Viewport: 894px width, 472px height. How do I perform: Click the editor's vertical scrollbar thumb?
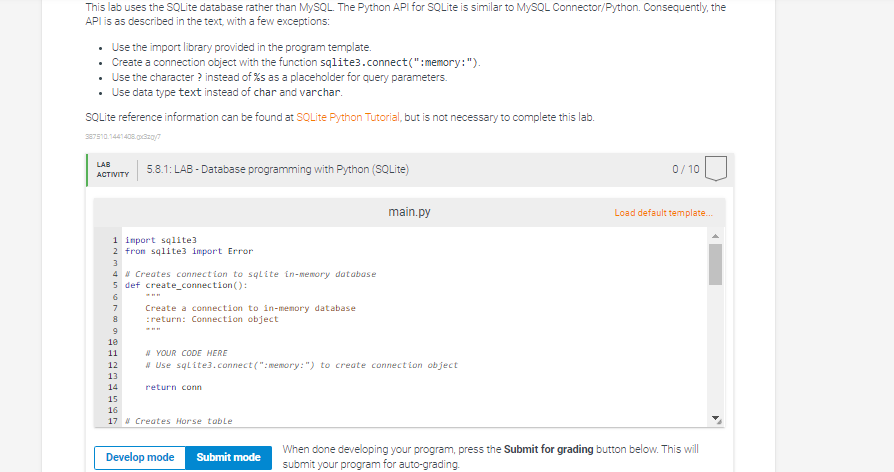point(716,264)
